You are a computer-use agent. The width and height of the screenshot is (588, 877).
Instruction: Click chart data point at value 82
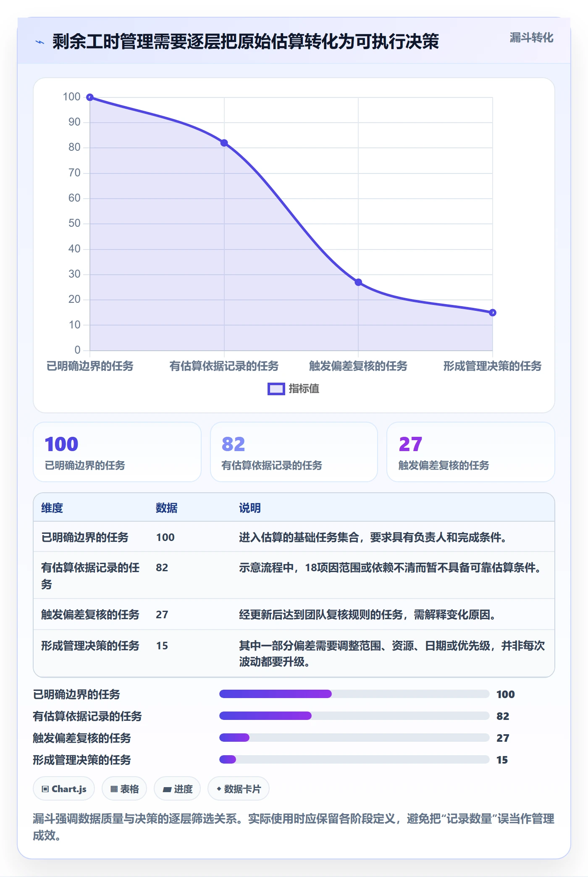tap(224, 143)
